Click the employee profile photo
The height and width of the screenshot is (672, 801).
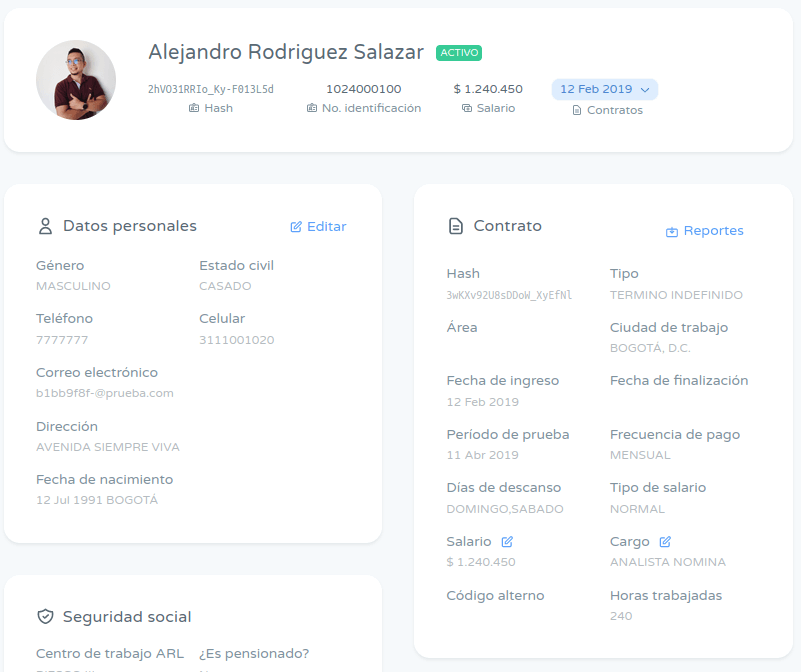pyautogui.click(x=76, y=80)
